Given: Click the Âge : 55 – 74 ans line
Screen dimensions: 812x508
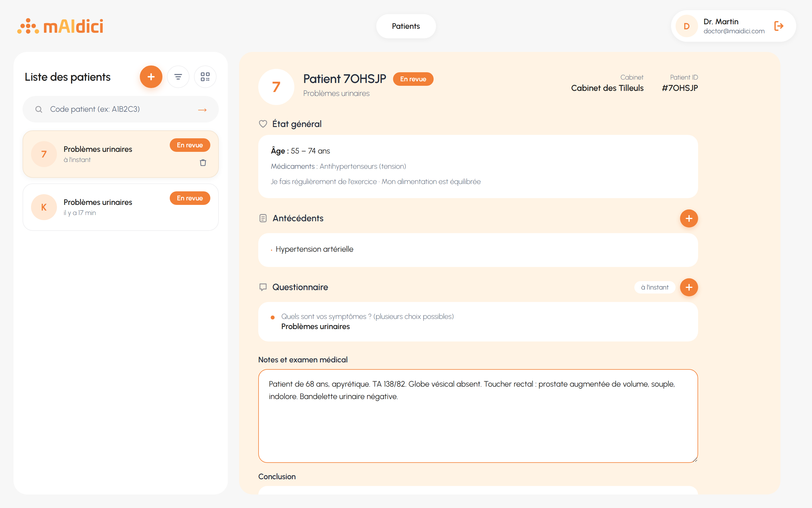Looking at the screenshot, I should (300, 151).
